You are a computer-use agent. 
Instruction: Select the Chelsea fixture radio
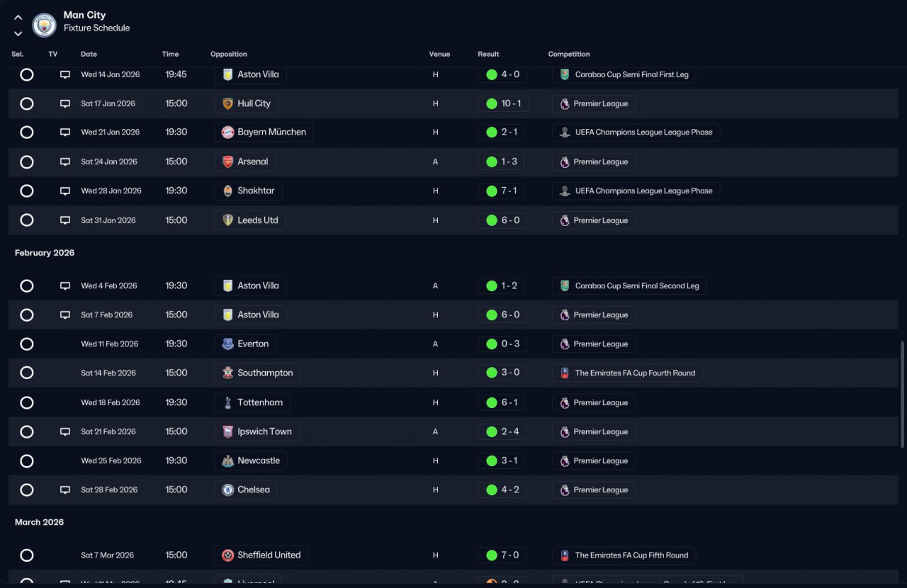coord(27,490)
